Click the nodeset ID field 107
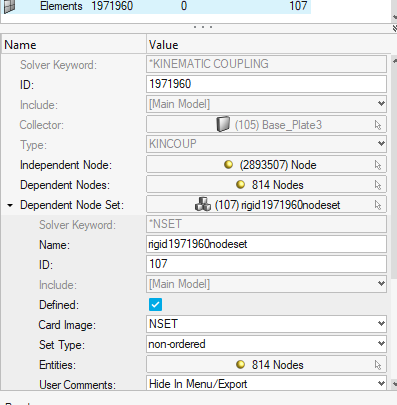This screenshot has height=405, width=397. (x=266, y=264)
